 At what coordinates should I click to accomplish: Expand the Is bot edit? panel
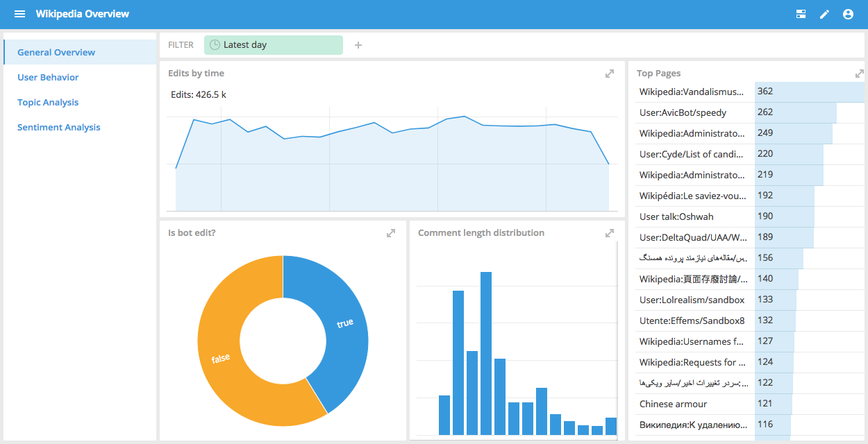[391, 233]
